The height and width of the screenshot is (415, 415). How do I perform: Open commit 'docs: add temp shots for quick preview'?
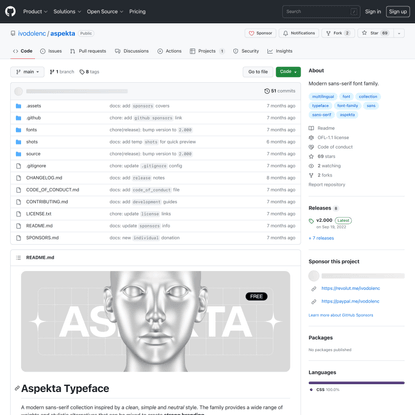153,142
